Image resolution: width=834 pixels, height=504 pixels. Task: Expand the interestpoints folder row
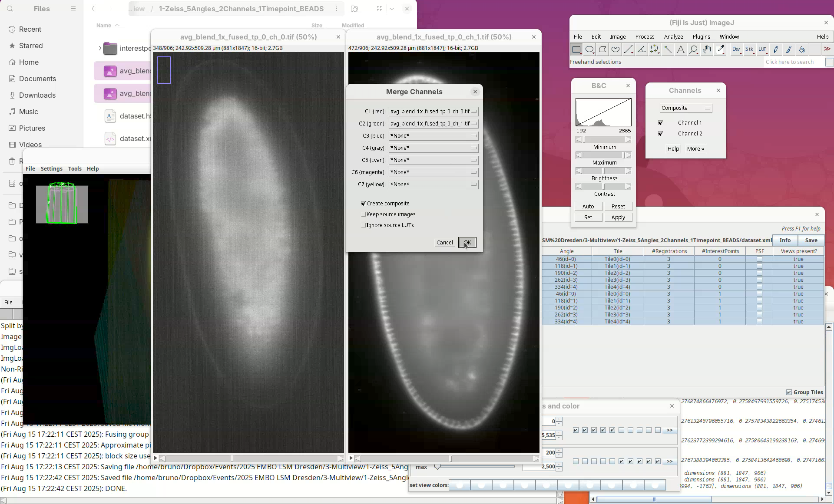(100, 48)
